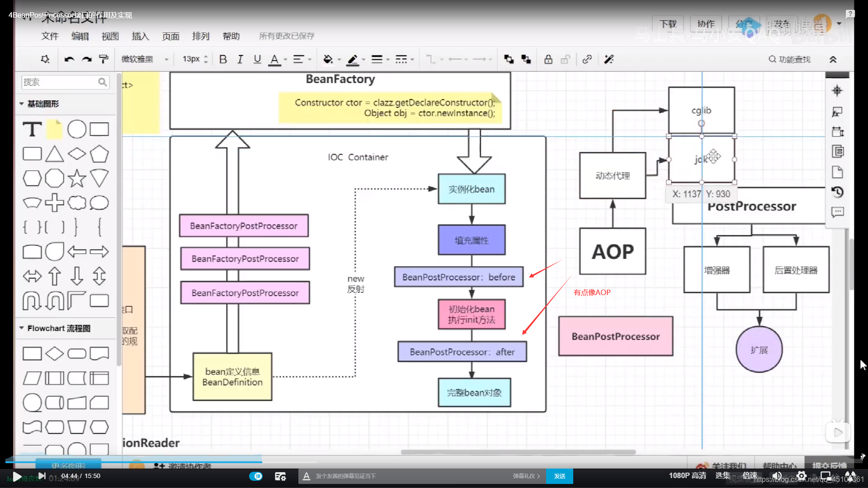
Task: Select the Text shape tool
Action: (32, 129)
